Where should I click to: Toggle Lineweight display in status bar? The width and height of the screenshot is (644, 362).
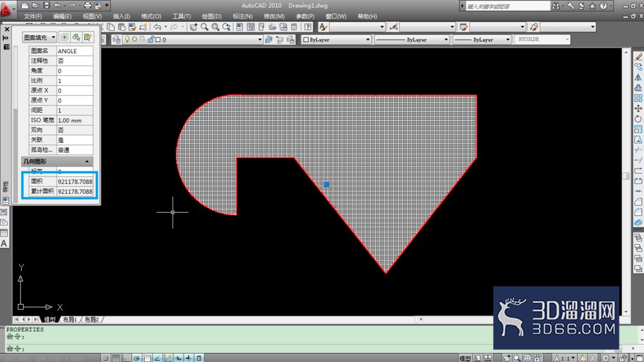pos(189,358)
